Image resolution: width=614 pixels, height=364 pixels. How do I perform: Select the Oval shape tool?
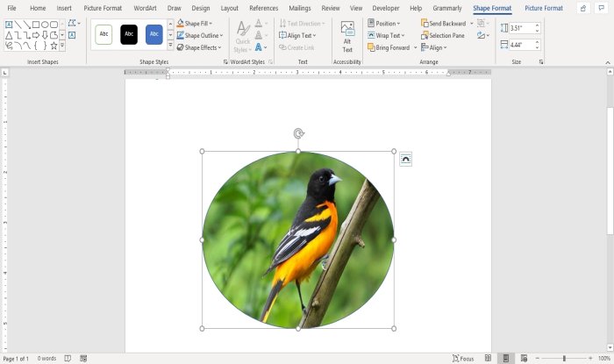[x=45, y=25]
